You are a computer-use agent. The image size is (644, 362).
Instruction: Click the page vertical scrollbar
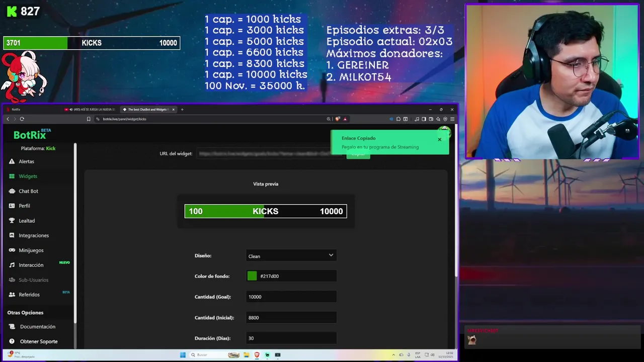pyautogui.click(x=456, y=201)
